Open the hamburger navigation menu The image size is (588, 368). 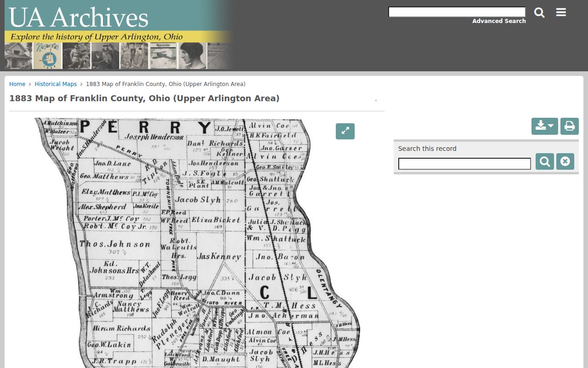[561, 12]
